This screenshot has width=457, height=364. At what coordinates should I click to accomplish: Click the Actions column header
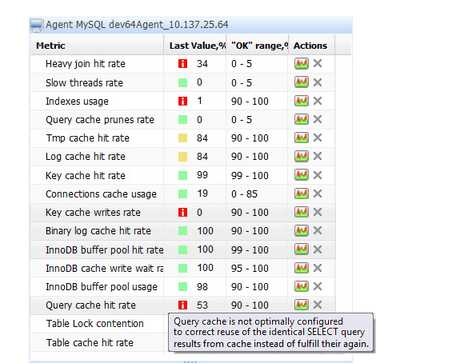coord(312,46)
